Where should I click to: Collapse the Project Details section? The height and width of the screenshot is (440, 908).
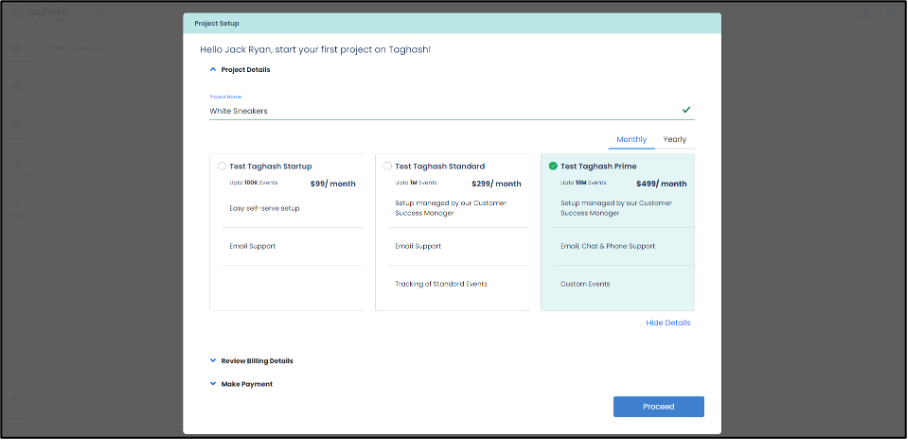[x=240, y=69]
